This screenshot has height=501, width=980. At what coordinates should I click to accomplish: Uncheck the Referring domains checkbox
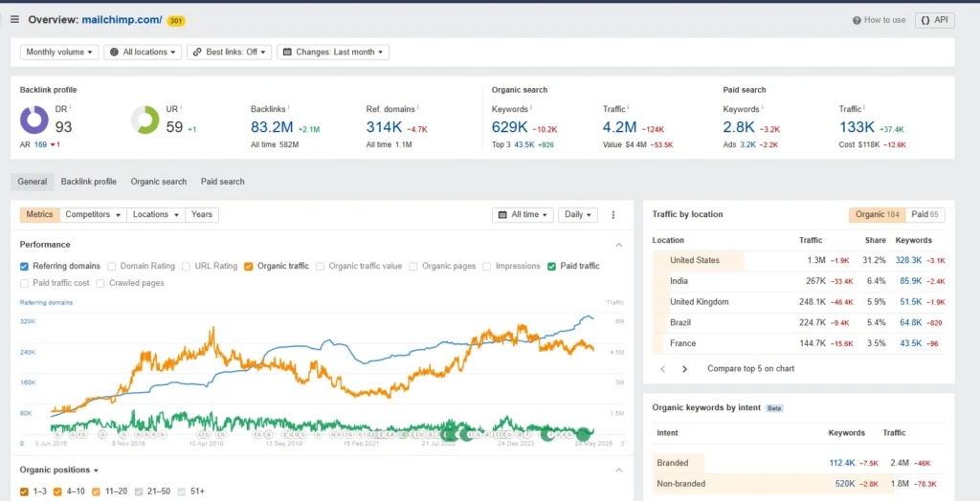[25, 266]
